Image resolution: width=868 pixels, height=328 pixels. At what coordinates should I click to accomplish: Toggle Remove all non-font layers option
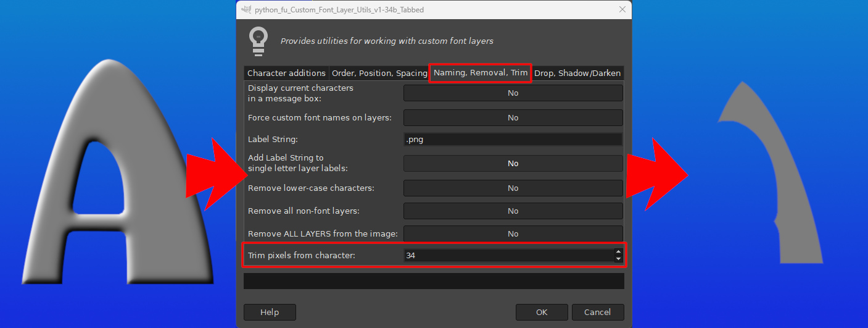(x=513, y=211)
